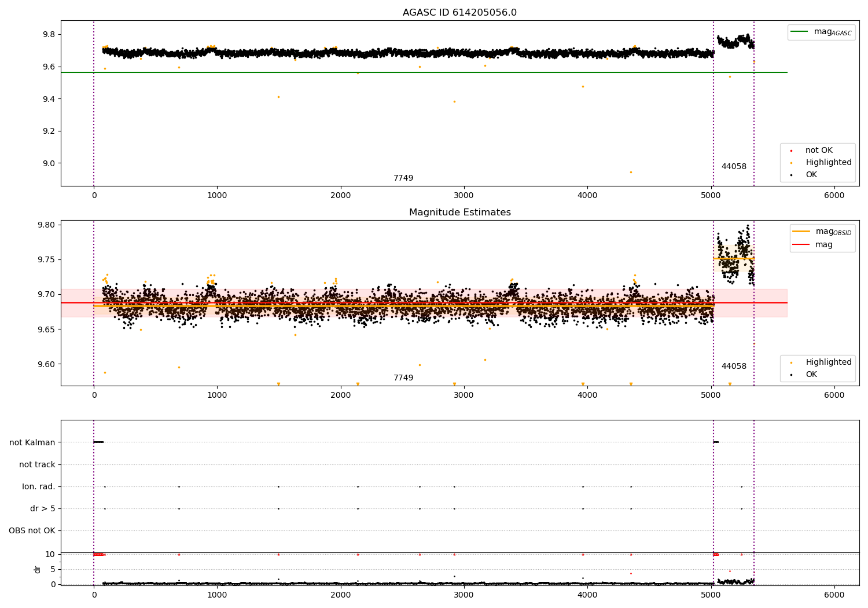Click the 'dr > 5' axis label

pyautogui.click(x=43, y=508)
